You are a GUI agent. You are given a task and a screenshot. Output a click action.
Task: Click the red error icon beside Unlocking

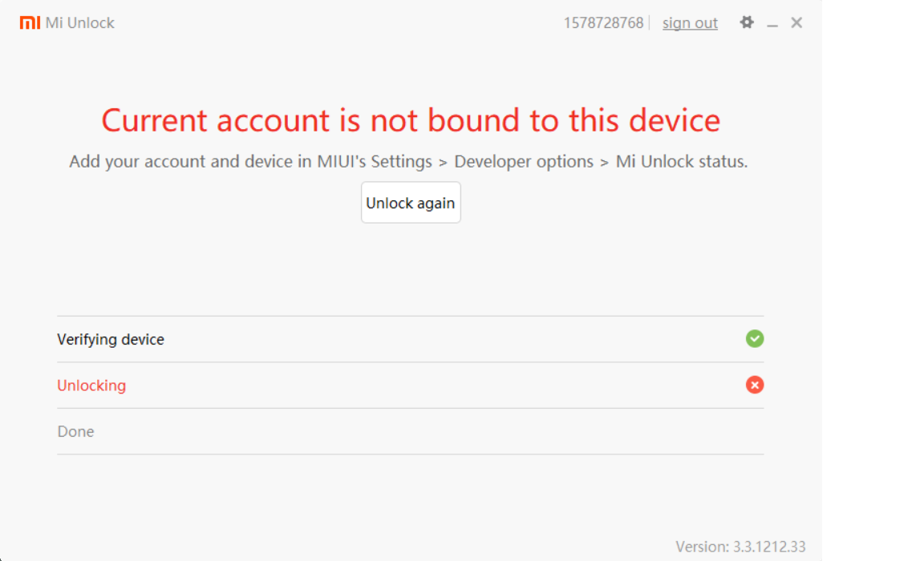pyautogui.click(x=755, y=385)
